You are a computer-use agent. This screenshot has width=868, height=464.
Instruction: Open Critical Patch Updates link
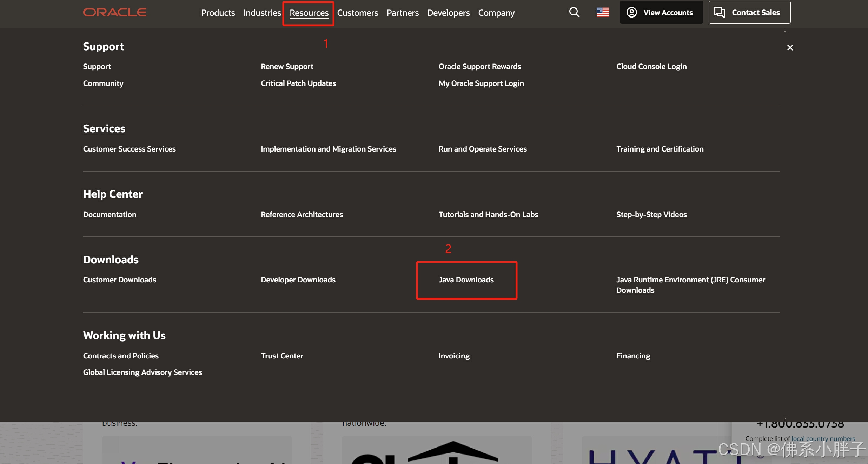coord(298,83)
